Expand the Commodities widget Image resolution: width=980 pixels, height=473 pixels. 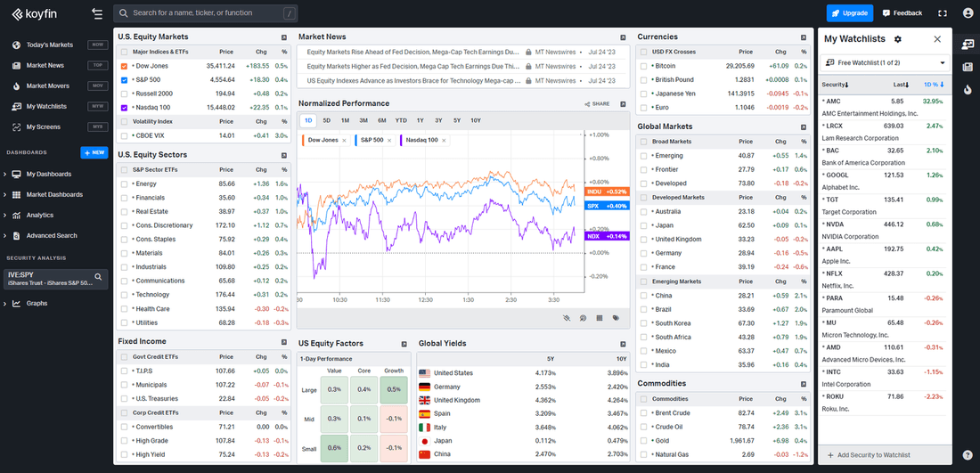[804, 384]
